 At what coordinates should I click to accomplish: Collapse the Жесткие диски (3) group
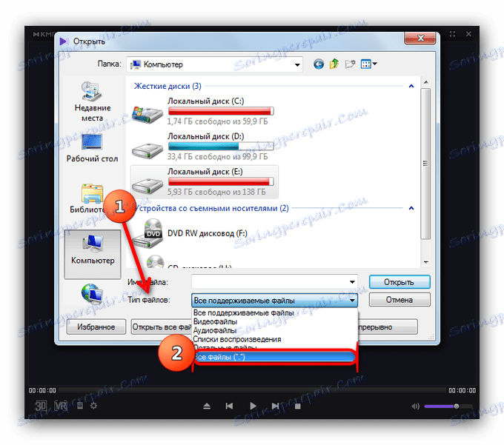411,86
